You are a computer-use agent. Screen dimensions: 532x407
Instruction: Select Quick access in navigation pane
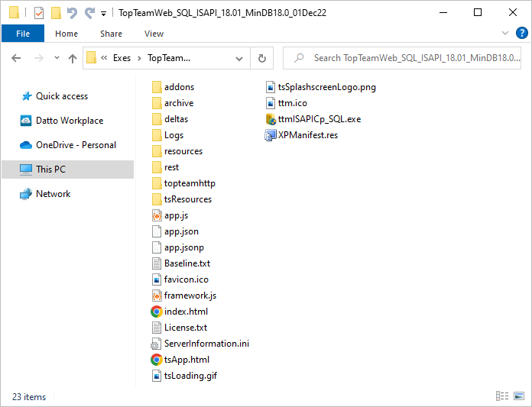(x=62, y=96)
